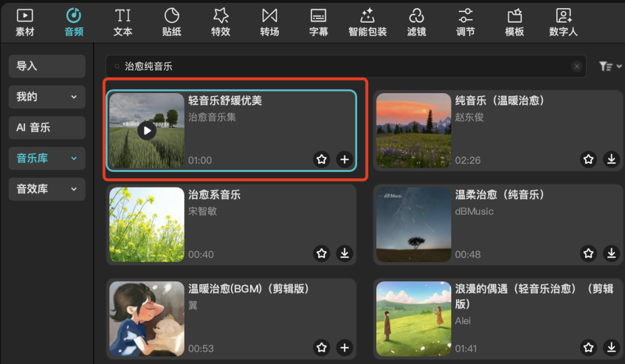Expand the 我的 section
This screenshot has width=625, height=364.
46,97
